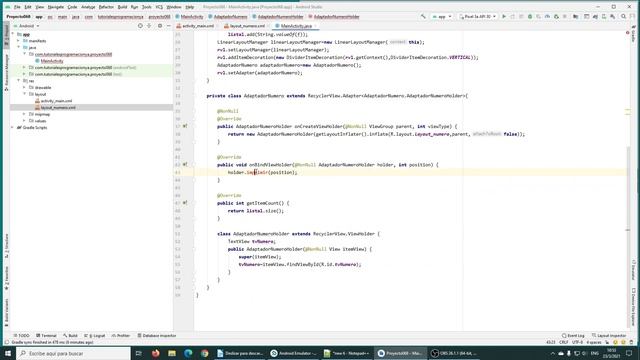Expand the mipmap folder
This screenshot has height=360, width=640.
coord(24,114)
